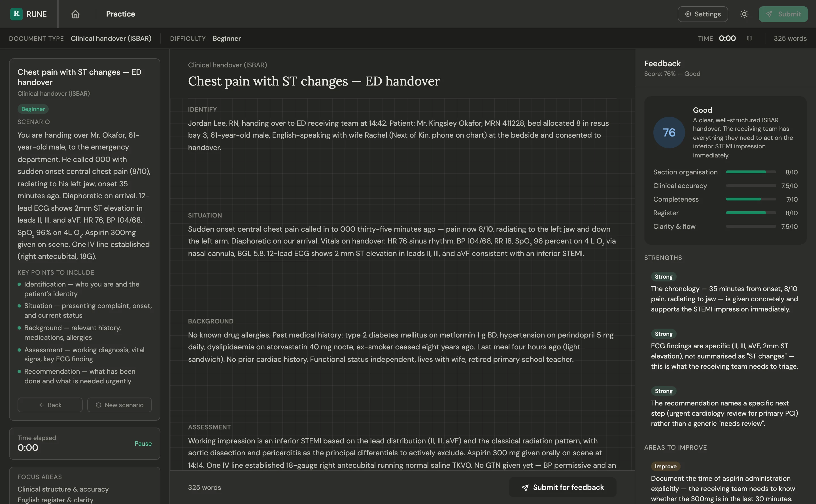
Task: Go to the home page icon
Action: tap(75, 14)
